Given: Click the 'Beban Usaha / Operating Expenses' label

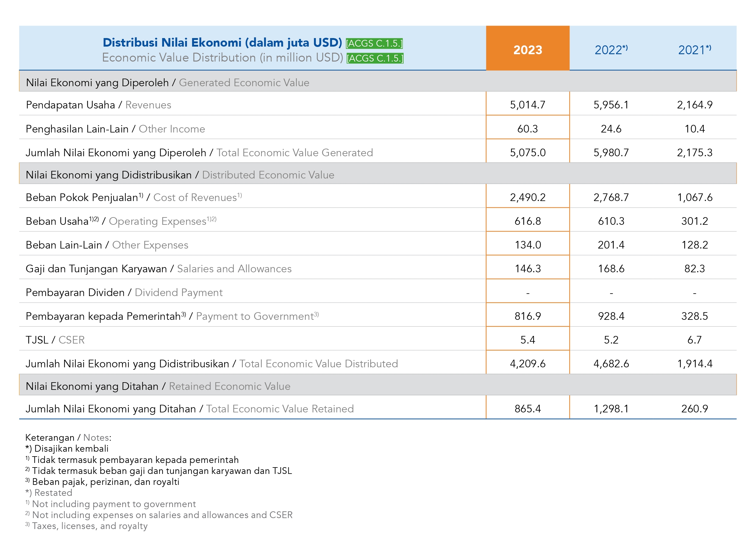Looking at the screenshot, I should tap(121, 221).
